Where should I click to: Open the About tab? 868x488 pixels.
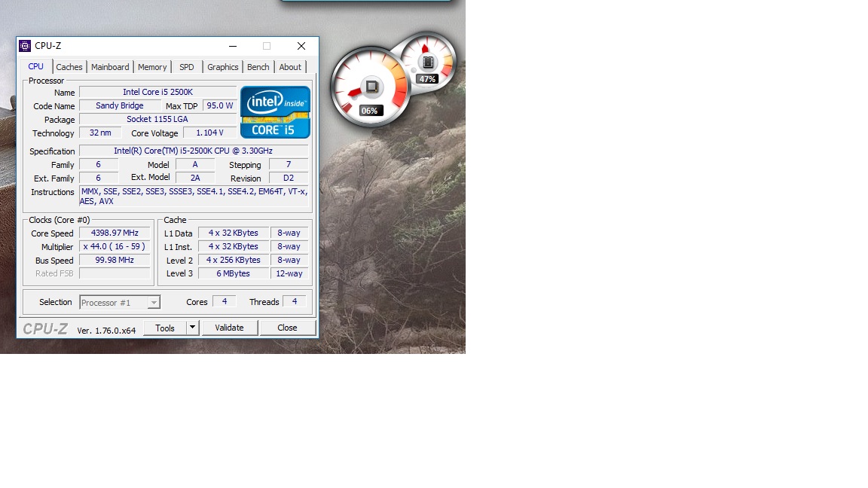(x=290, y=67)
